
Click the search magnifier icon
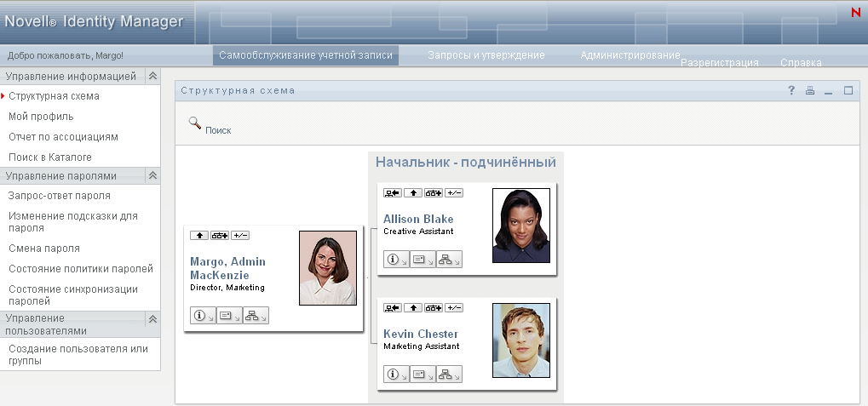coord(195,123)
